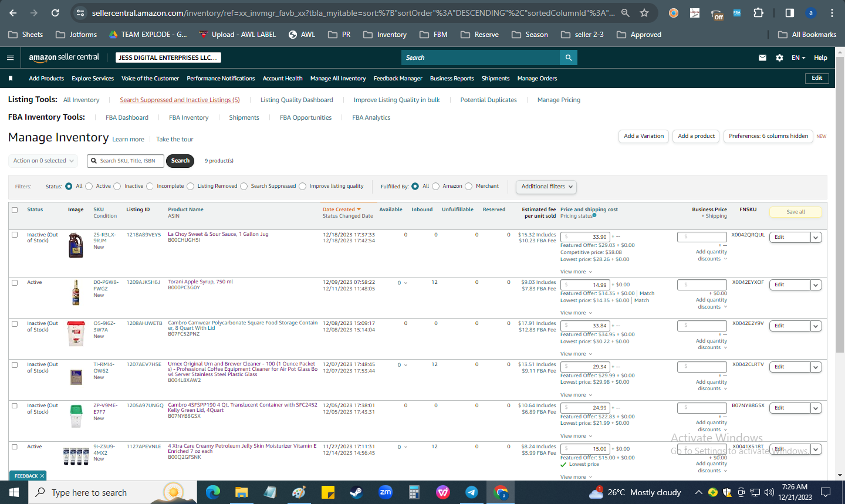Open the Chrome three-dot menu
Screen dimensions: 845x504
[x=832, y=12]
